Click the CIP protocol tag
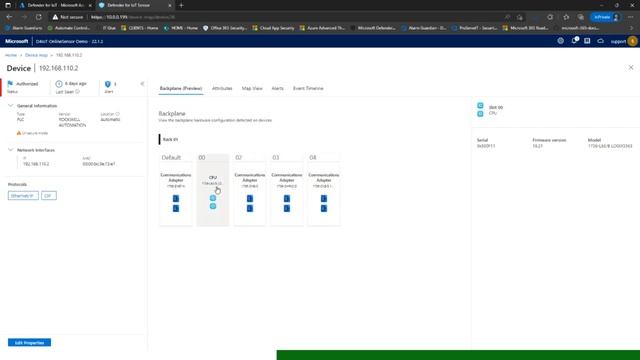This screenshot has width=640, height=360. pyautogui.click(x=49, y=196)
